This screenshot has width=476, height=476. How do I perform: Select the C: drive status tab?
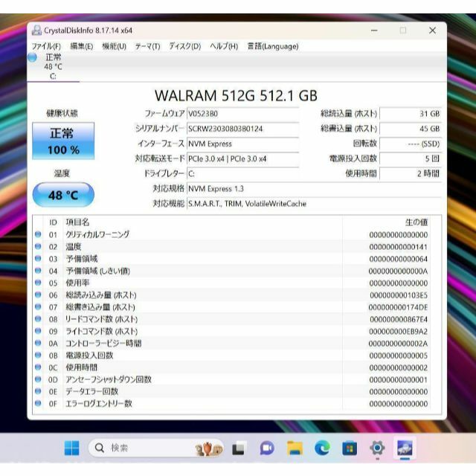(x=53, y=66)
